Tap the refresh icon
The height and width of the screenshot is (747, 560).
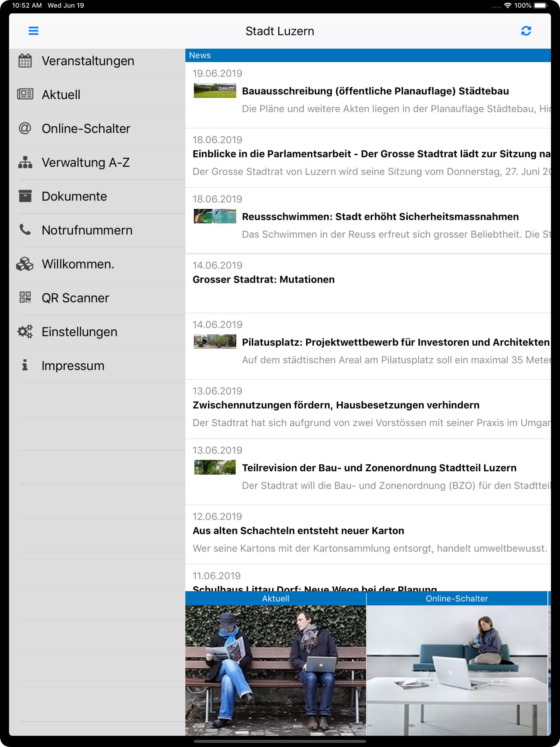point(526,31)
